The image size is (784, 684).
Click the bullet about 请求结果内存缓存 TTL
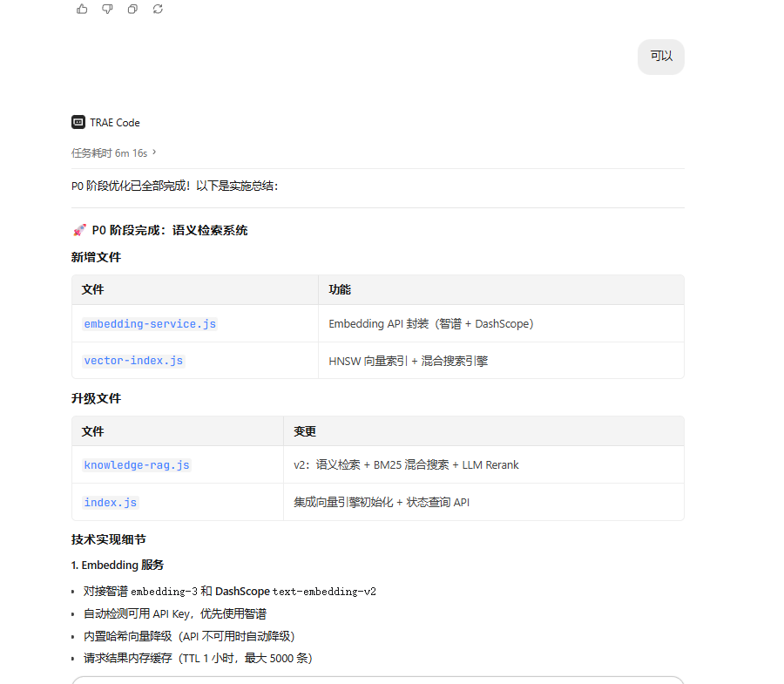pos(198,658)
